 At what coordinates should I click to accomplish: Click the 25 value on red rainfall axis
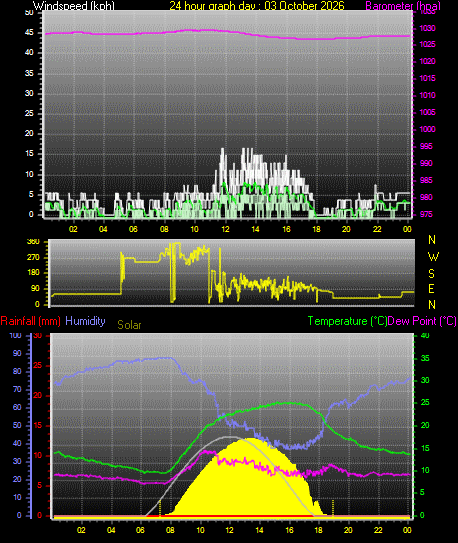(37, 366)
